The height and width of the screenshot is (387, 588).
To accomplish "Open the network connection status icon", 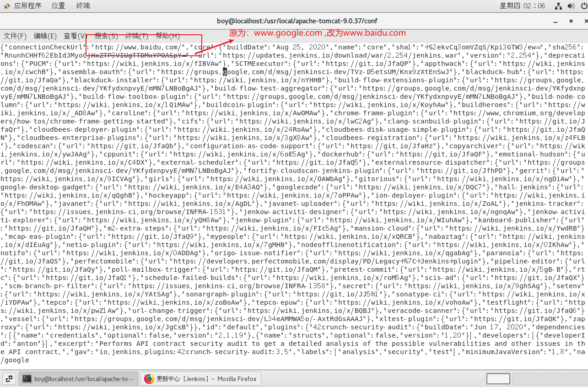I will click(x=558, y=6).
